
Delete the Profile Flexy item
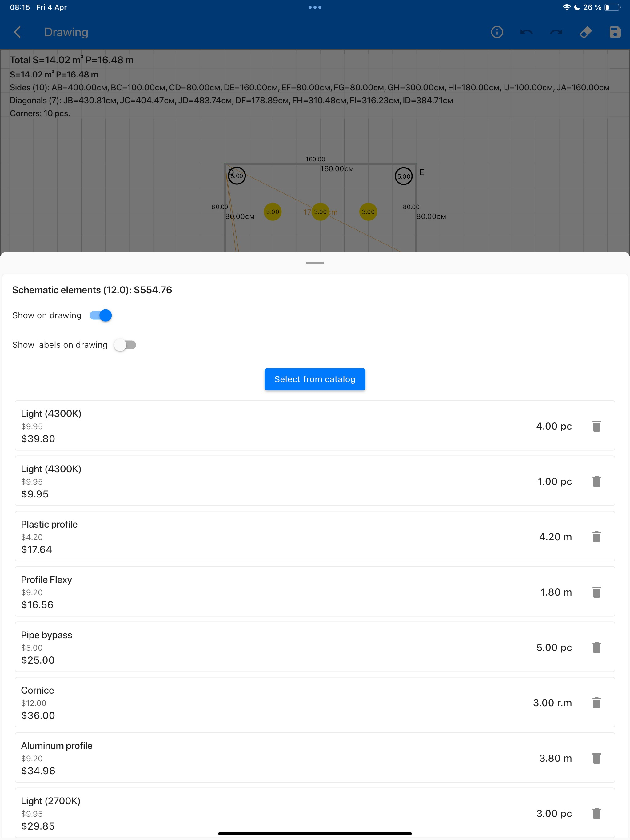point(596,592)
